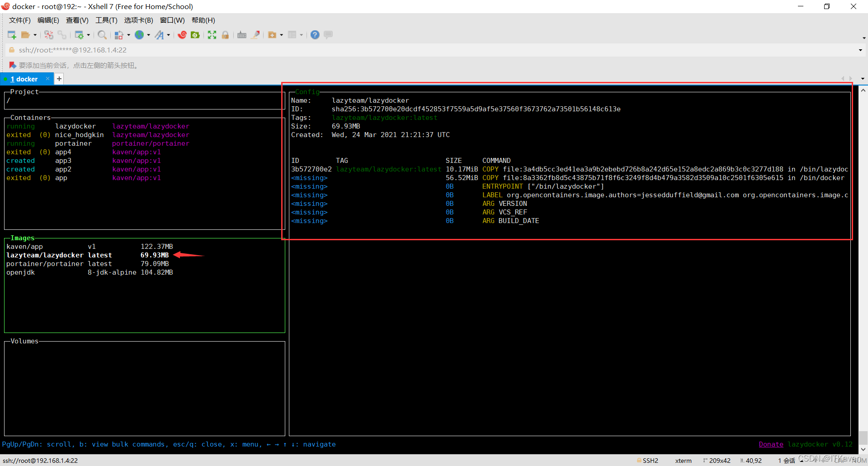Image resolution: width=868 pixels, height=466 pixels.
Task: Open the 文件(F) menu
Action: [20, 20]
